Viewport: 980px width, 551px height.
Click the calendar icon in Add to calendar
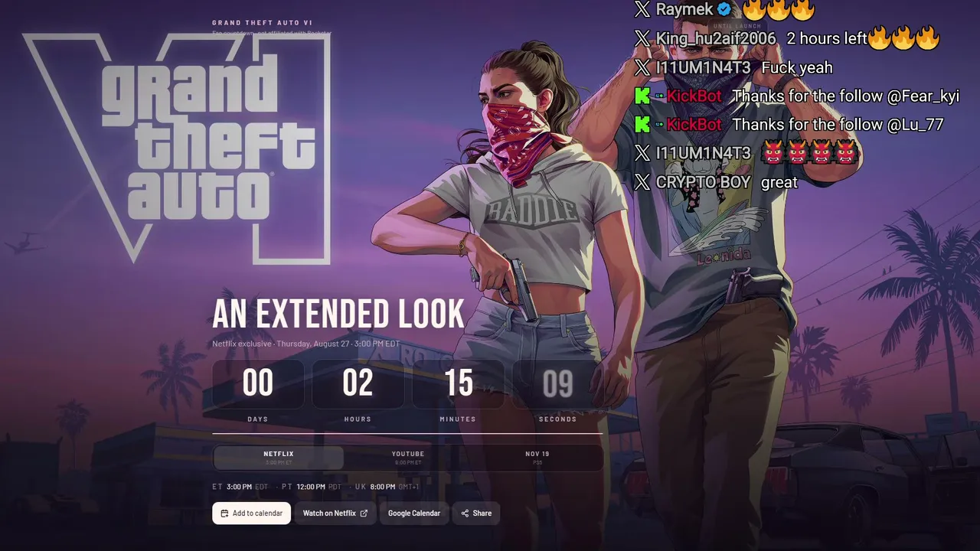(x=224, y=514)
